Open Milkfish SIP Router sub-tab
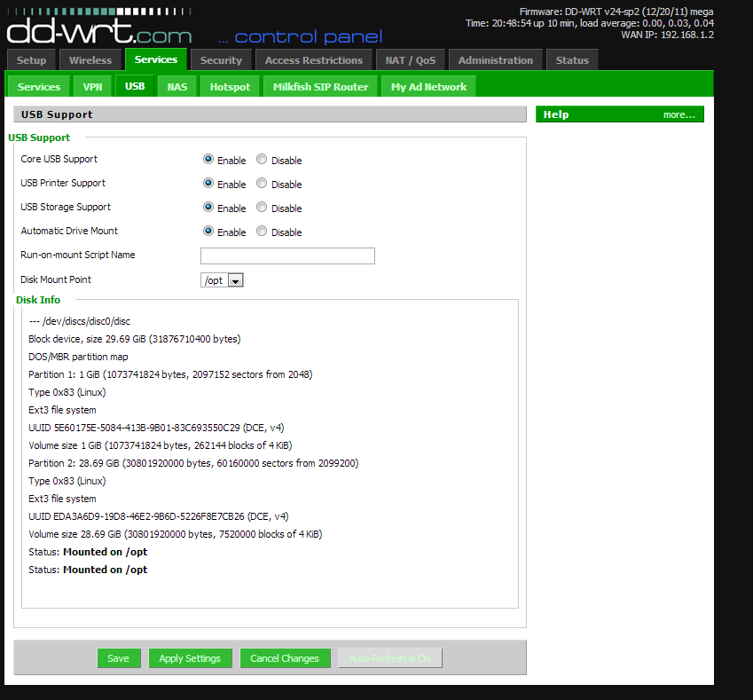This screenshot has height=700, width=753. coord(320,86)
